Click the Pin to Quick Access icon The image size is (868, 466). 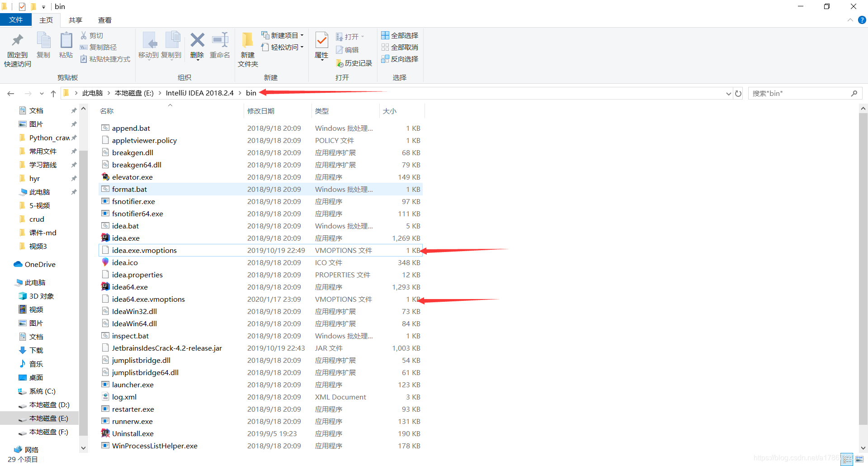click(x=18, y=41)
